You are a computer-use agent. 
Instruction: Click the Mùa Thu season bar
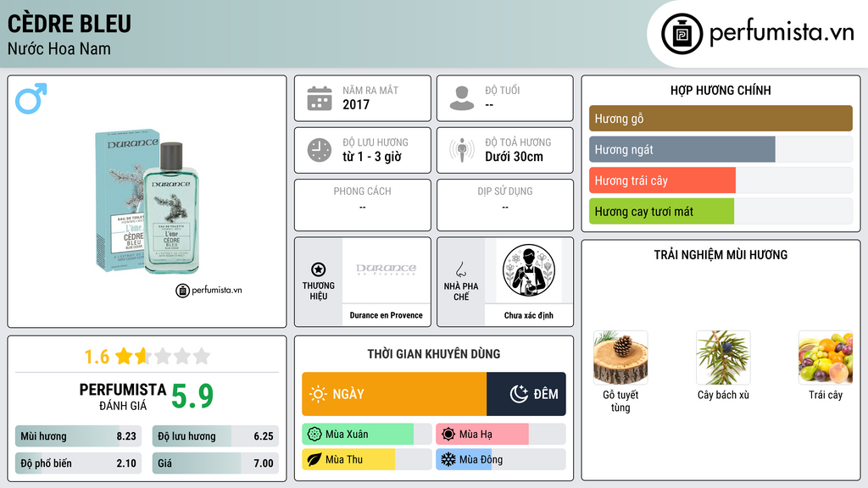pyautogui.click(x=367, y=459)
